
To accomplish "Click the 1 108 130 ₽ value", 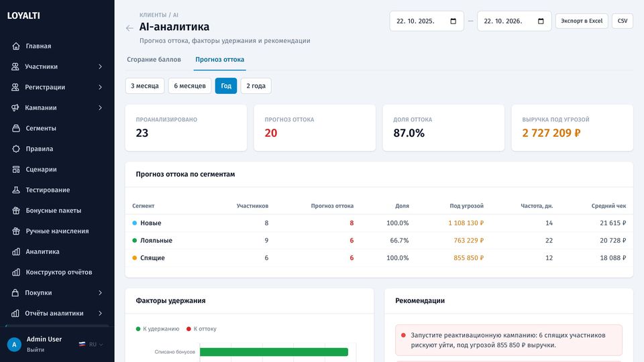I will tap(466, 223).
